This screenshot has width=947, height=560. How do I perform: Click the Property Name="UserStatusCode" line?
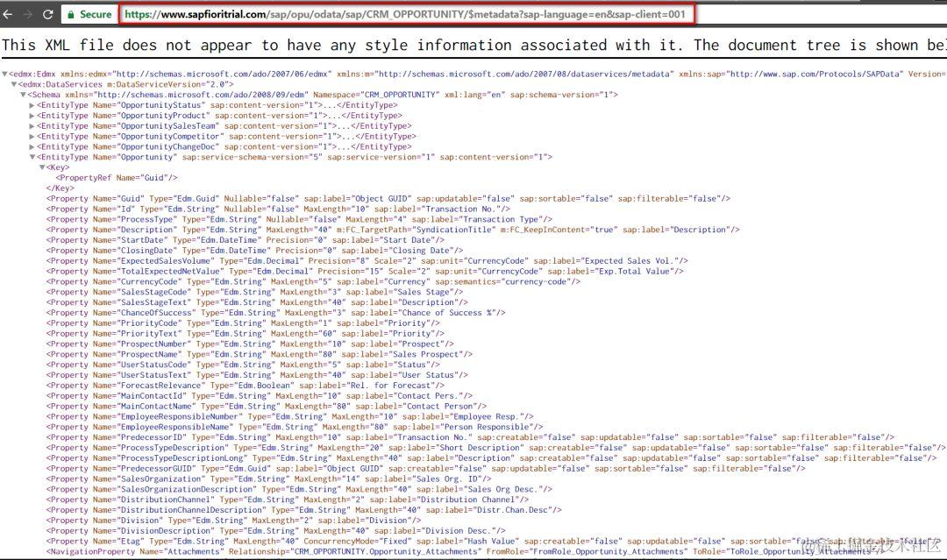244,365
